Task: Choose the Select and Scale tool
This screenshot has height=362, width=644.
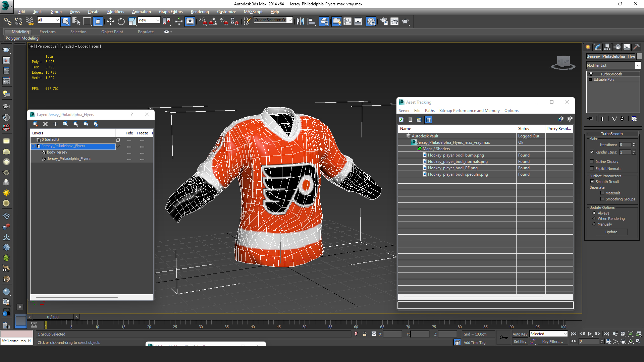Action: pyautogui.click(x=132, y=21)
